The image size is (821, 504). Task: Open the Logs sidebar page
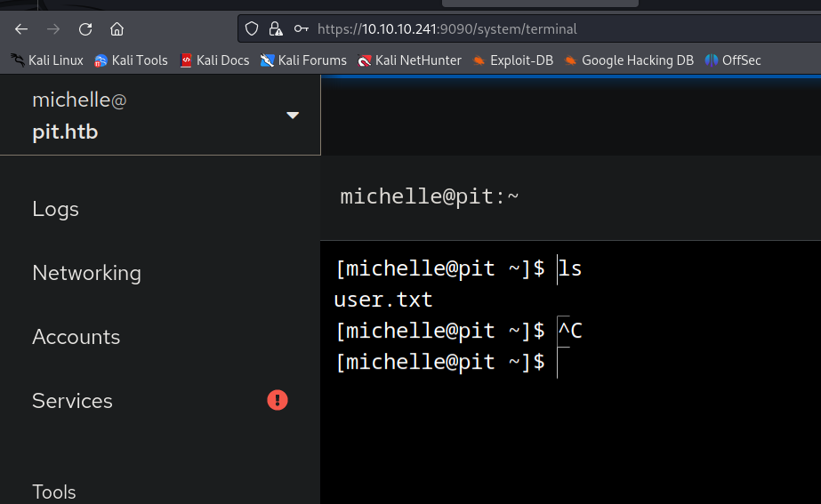click(55, 209)
